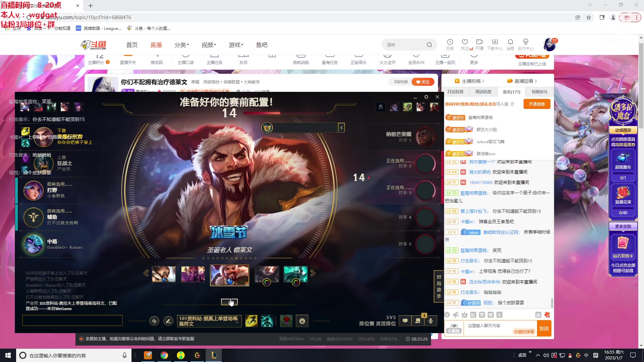Toggle the chat bubble button in champ select

click(405, 321)
